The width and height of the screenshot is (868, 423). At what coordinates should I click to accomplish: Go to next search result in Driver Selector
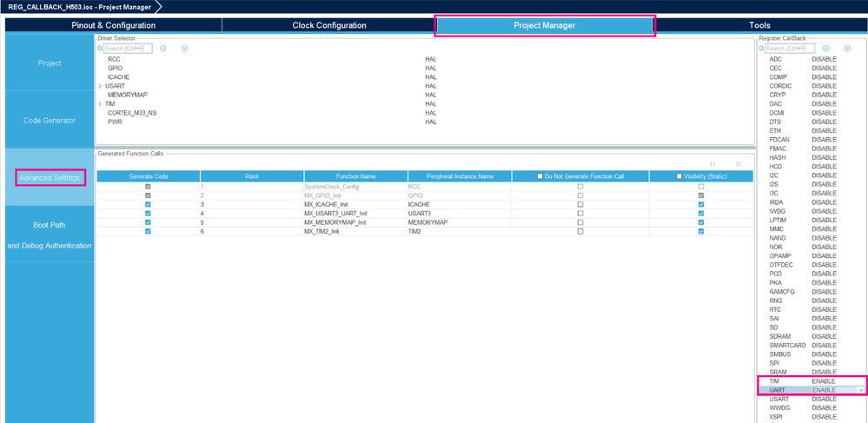185,49
